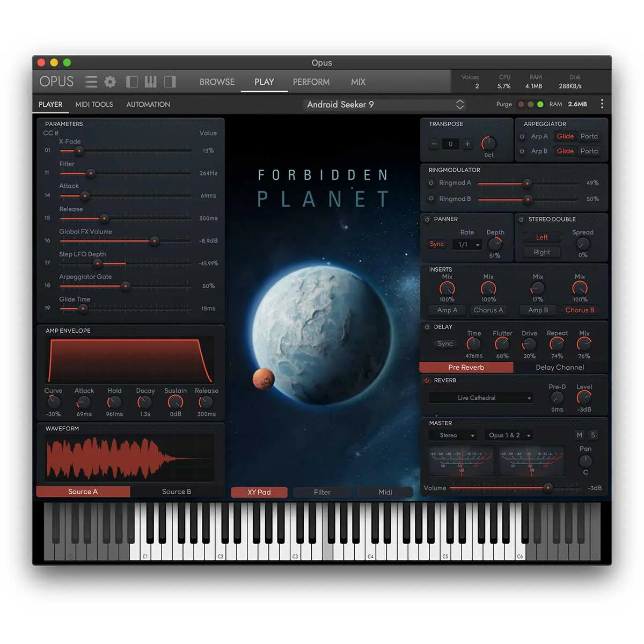The image size is (644, 644).
Task: Enable the Arp A power toggle
Action: pyautogui.click(x=522, y=136)
